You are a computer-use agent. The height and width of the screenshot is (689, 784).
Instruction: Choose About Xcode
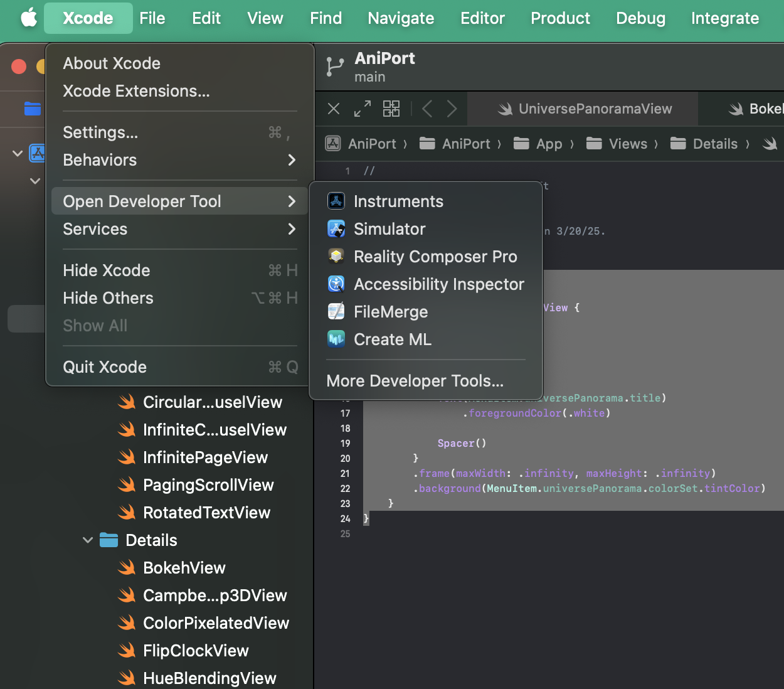coord(180,63)
